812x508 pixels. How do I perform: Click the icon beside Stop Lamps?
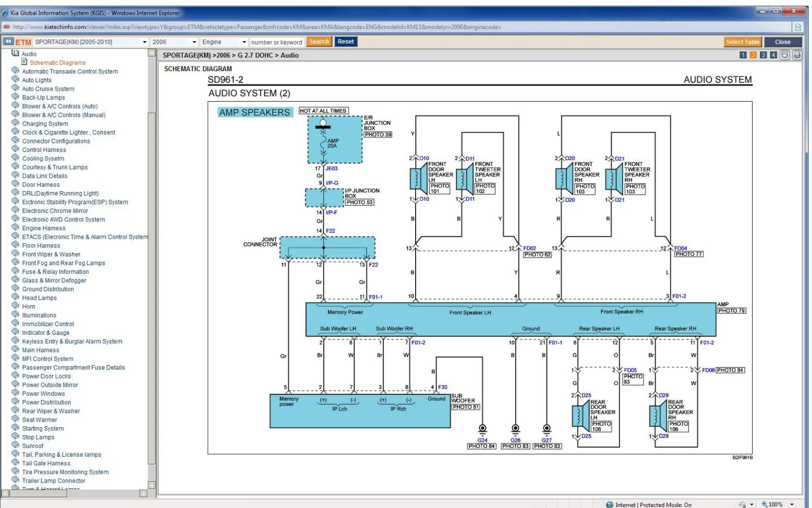(x=15, y=436)
